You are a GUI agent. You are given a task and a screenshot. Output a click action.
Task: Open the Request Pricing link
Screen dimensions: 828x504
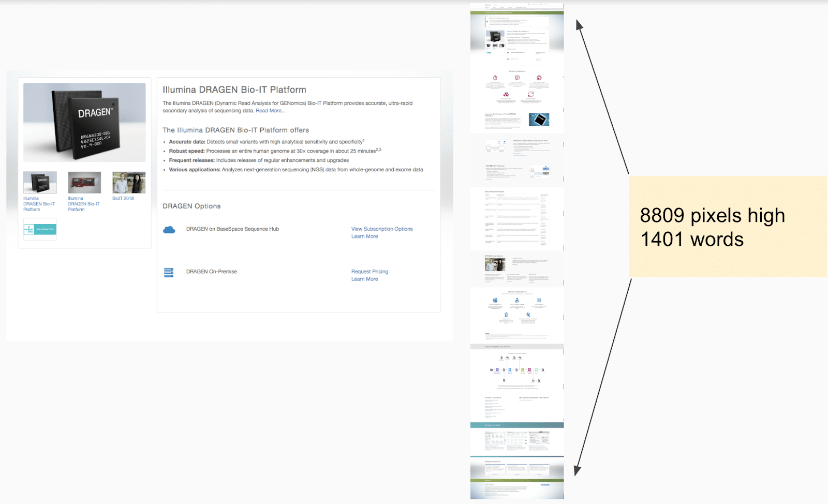click(369, 272)
